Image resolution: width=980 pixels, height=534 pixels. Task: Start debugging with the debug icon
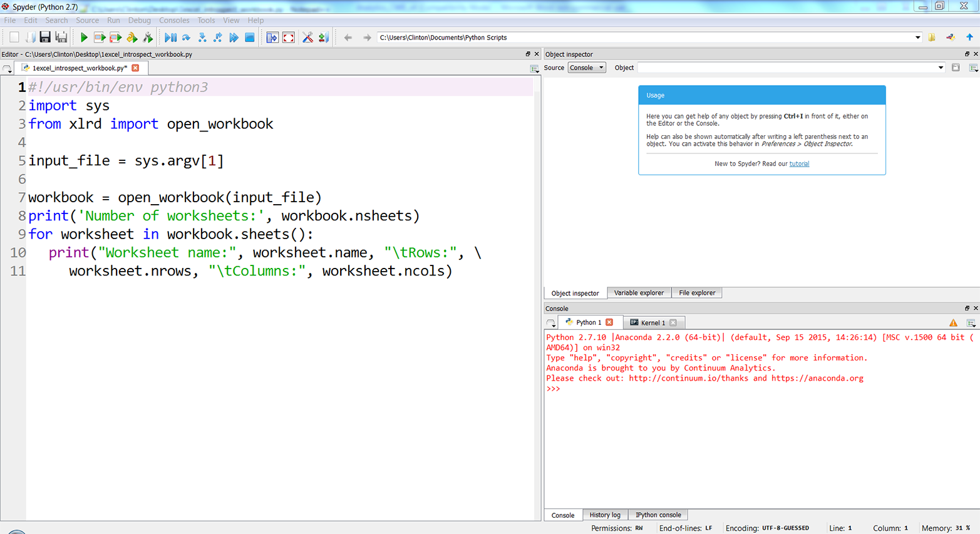[170, 37]
